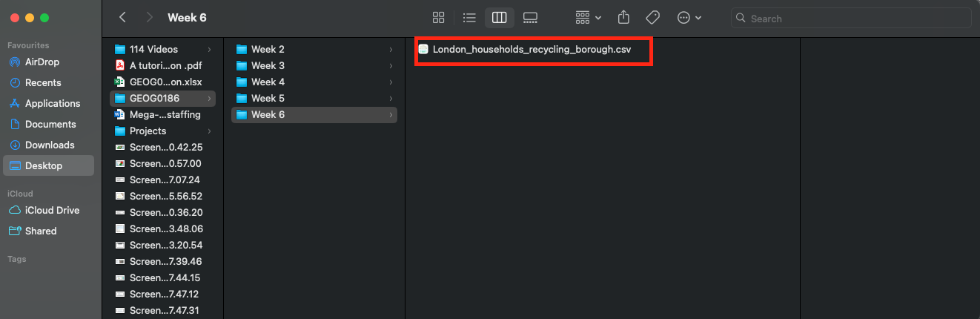
Task: Open the Downloads sidebar location
Action: coord(50,145)
